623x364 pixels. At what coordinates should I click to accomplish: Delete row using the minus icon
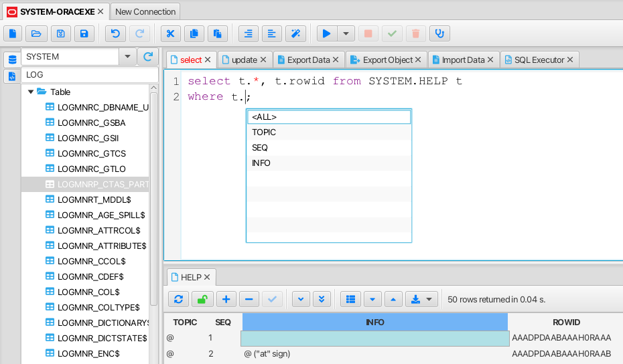click(249, 299)
